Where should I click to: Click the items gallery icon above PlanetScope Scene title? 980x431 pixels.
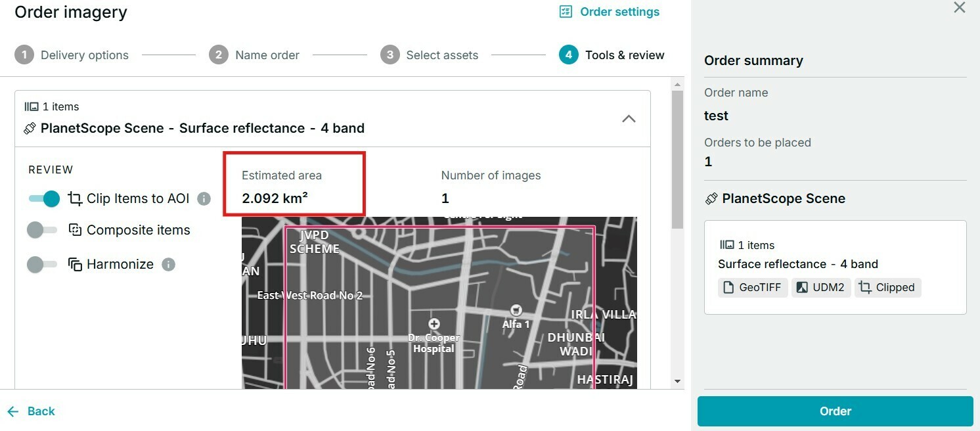click(32, 106)
